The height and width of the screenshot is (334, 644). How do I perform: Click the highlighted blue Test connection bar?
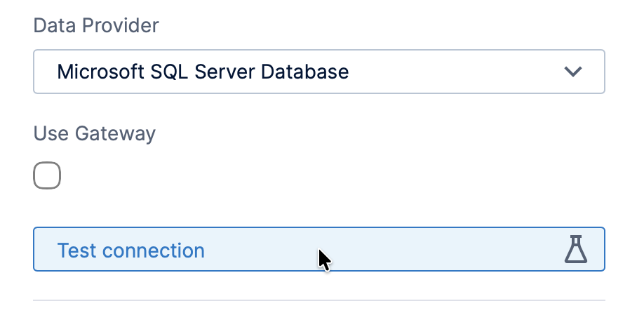coord(319,249)
